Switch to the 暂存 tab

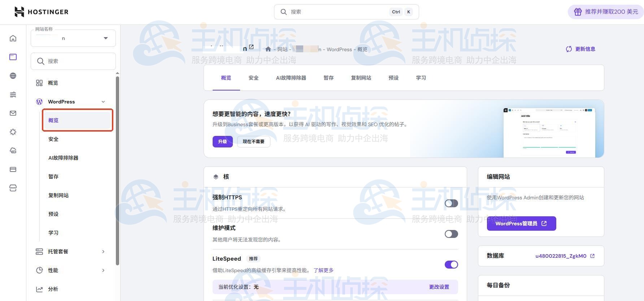point(328,78)
